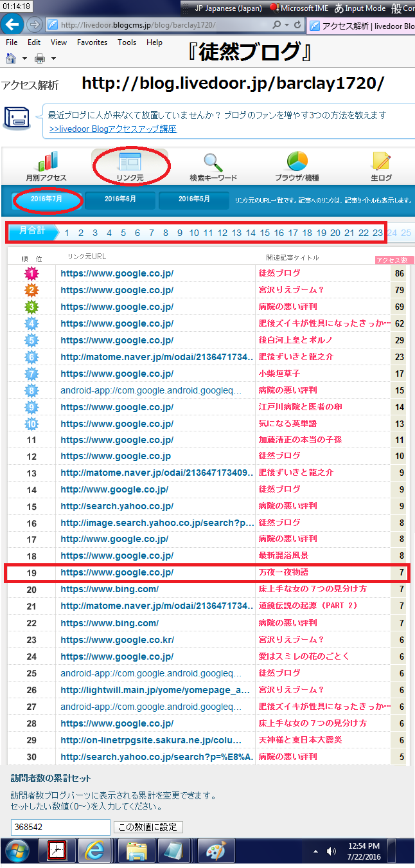Open rank 1 google.co.jp referrer link
The height and width of the screenshot is (868, 415).
(117, 273)
